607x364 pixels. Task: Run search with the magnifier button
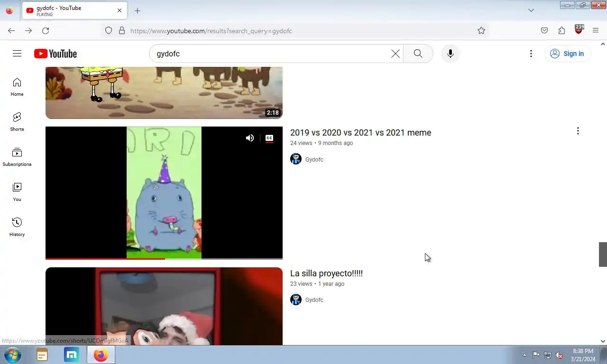(418, 54)
